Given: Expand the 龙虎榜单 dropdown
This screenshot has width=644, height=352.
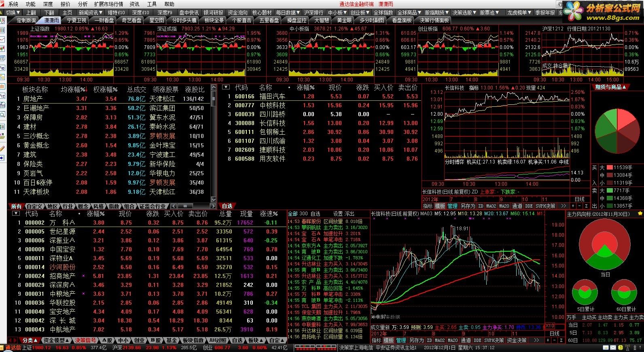Looking at the screenshot, I should (520, 13).
